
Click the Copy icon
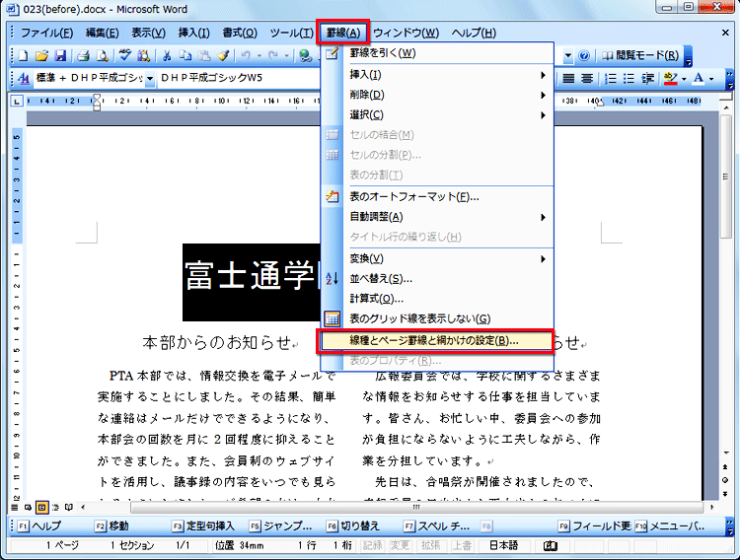(185, 55)
